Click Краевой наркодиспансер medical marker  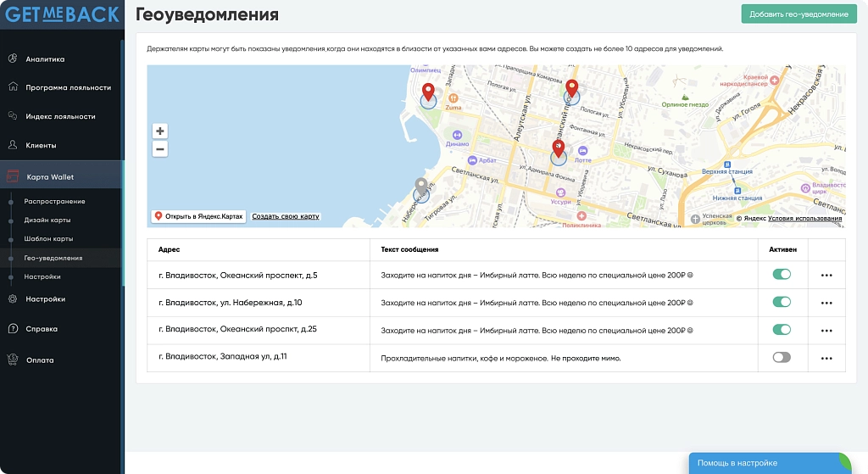click(775, 80)
